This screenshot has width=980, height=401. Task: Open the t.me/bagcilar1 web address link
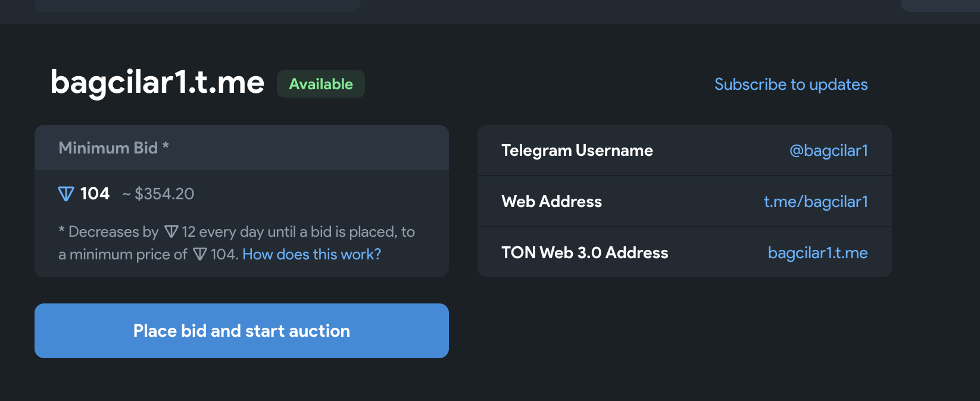click(816, 202)
